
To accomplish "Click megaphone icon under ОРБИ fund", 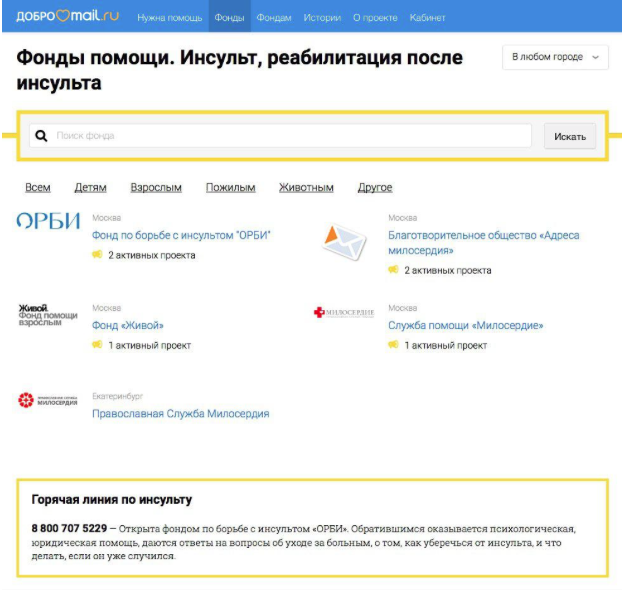I will (97, 254).
